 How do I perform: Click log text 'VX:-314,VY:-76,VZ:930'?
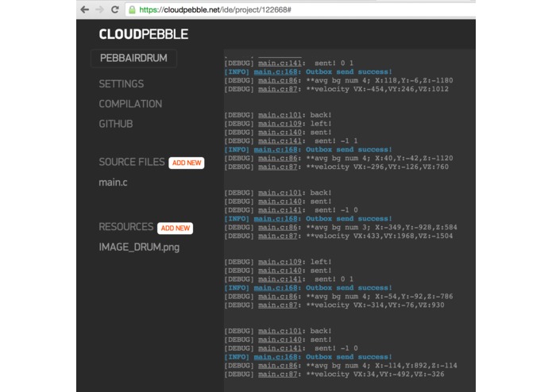tap(399, 306)
